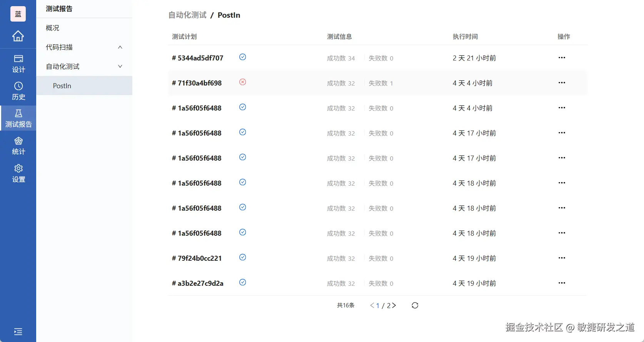Expand the 自动化测试 menu chevron

(x=120, y=66)
